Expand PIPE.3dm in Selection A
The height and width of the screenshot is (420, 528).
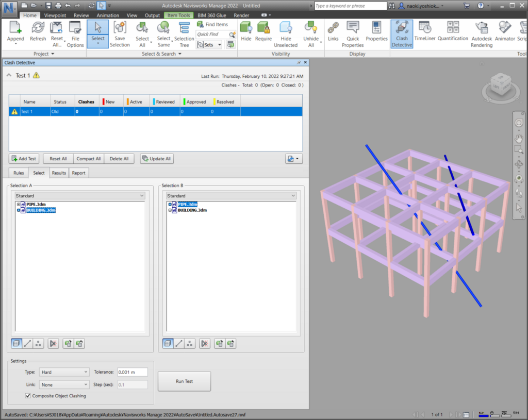pos(19,204)
